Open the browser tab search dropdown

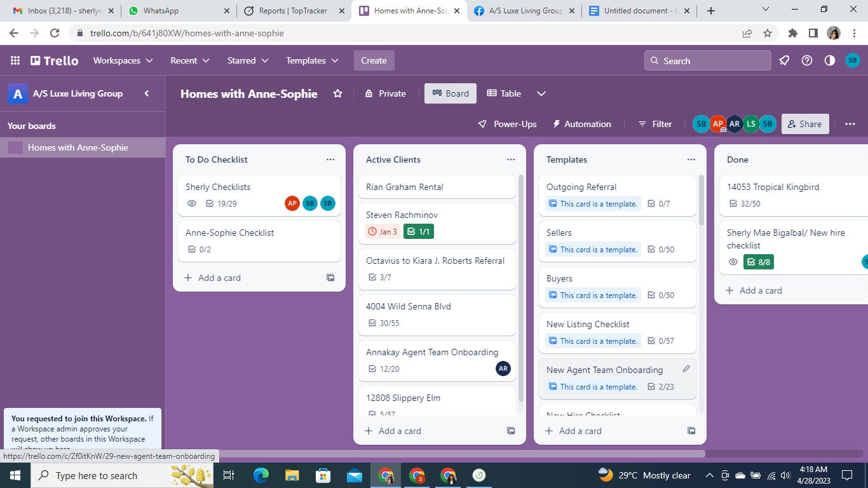coord(766,10)
